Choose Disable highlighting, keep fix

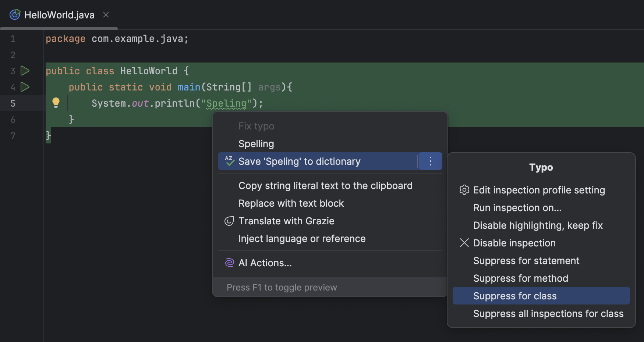(x=538, y=225)
